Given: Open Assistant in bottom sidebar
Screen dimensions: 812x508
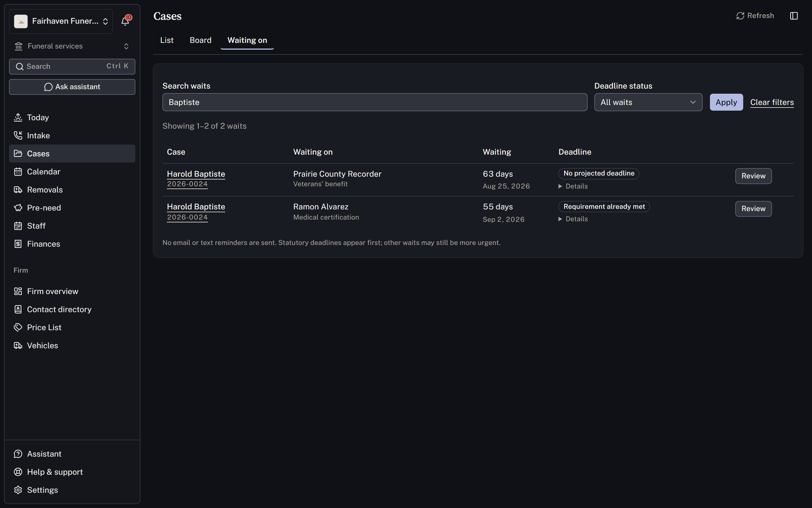Looking at the screenshot, I should tap(72, 454).
